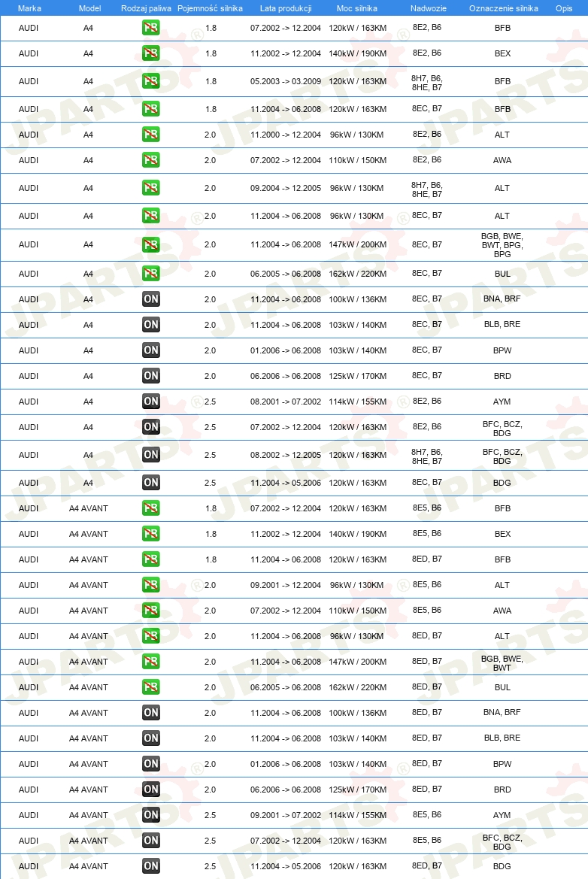
Task: Click the petrol icon in the A4 AVANT BUL row
Action: coord(151,687)
